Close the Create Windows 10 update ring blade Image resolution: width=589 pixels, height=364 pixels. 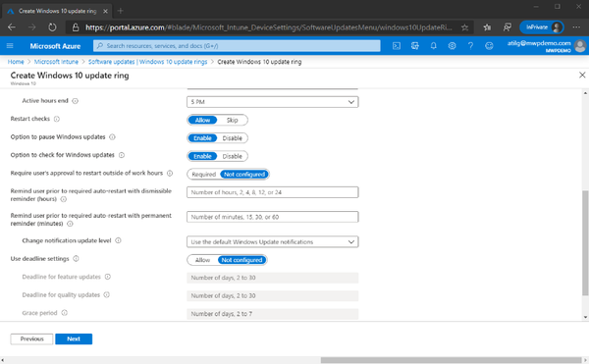click(x=582, y=75)
